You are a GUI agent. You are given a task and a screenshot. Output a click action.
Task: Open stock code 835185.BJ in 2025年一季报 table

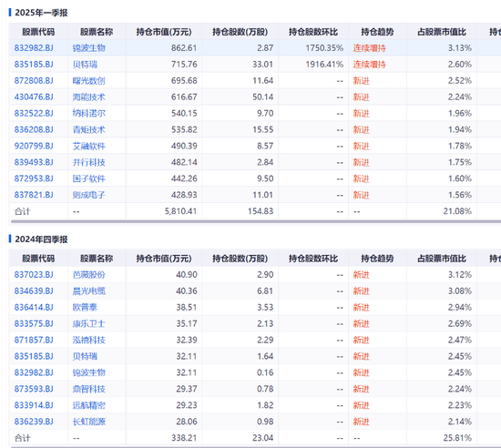pyautogui.click(x=34, y=64)
